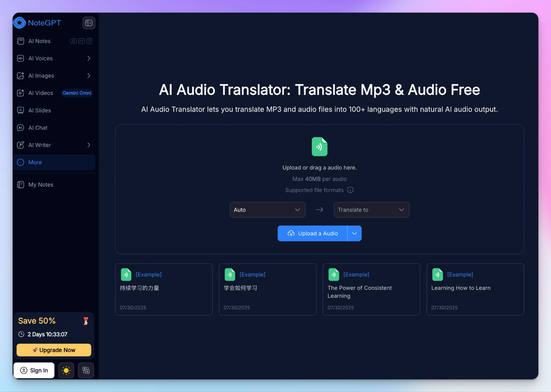Click the gift ribbon icon in promo
This screenshot has height=392, width=551.
click(86, 321)
